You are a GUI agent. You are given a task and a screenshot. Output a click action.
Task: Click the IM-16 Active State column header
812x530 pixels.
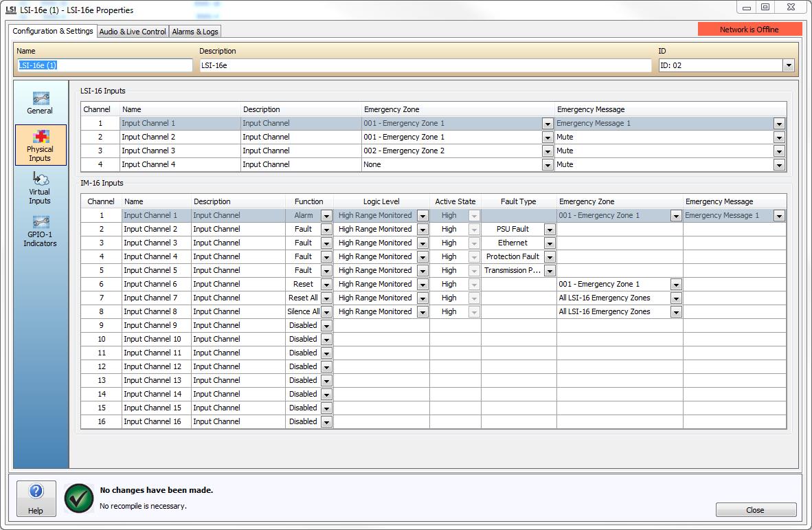(455, 201)
